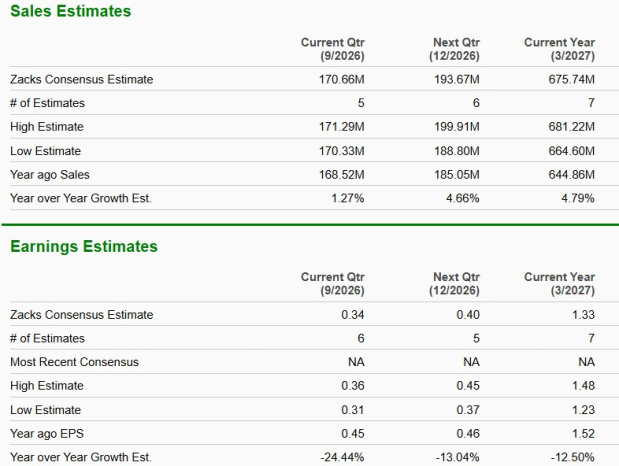
Task: Select the Year ago Sales row label
Action: 50,175
